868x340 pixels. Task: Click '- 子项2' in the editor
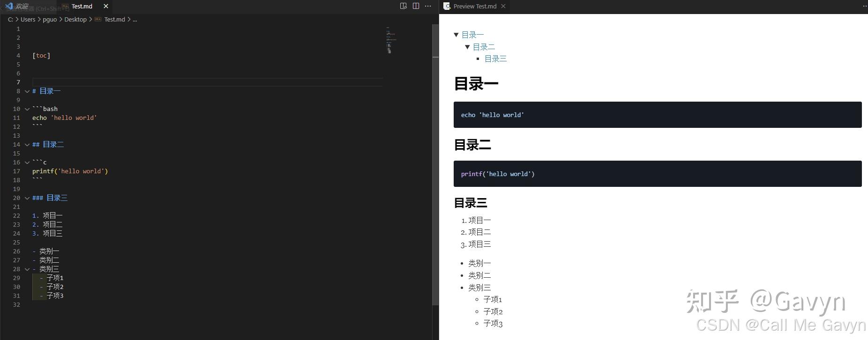[52, 287]
